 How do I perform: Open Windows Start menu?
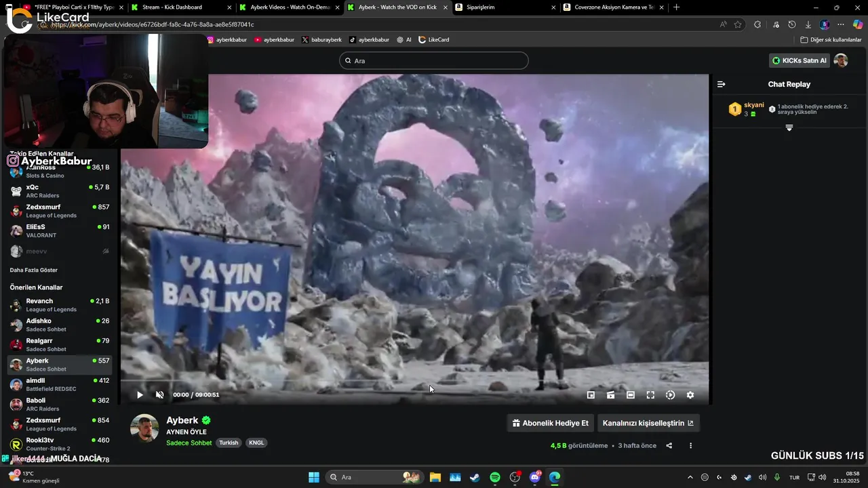click(x=314, y=477)
